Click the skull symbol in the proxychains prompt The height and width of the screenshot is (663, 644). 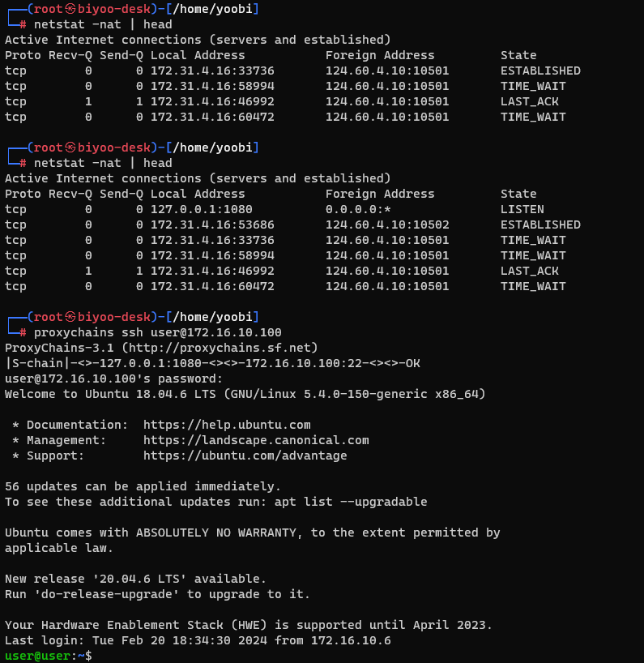(x=70, y=317)
